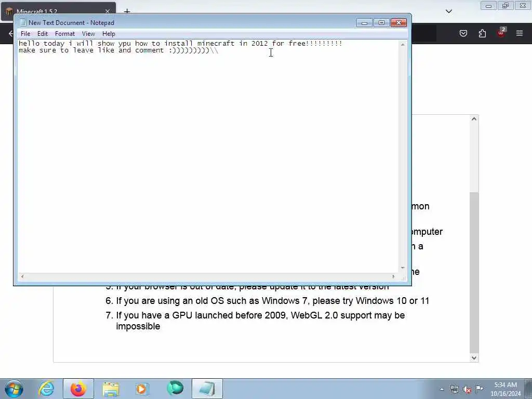Open Notepad's Help menu
This screenshot has height=399, width=532.
109,34
